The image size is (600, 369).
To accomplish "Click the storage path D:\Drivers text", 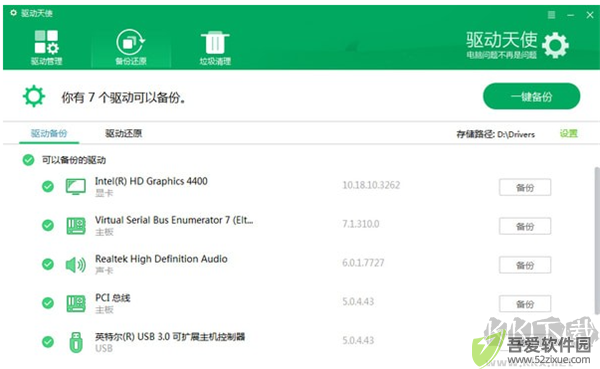I will tap(515, 134).
